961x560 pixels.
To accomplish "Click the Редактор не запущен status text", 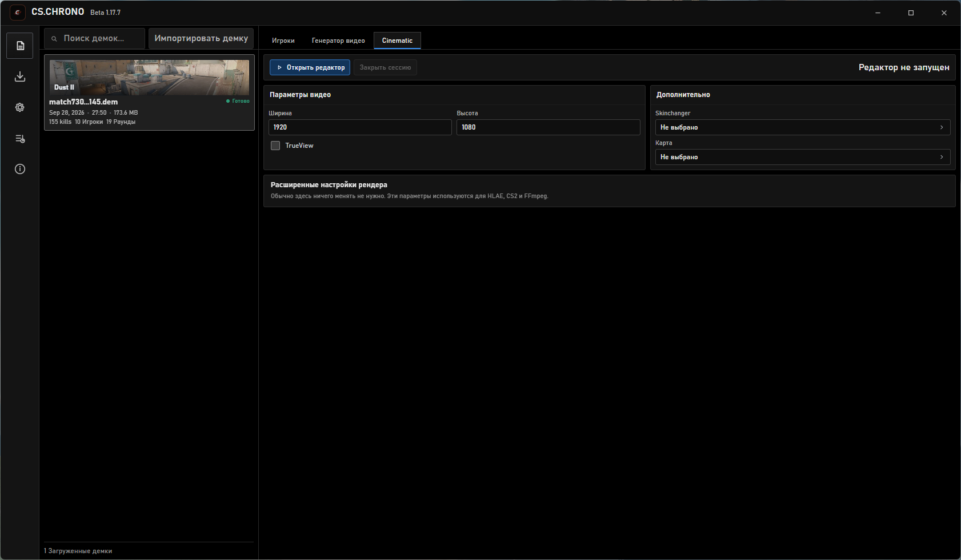I will point(904,67).
